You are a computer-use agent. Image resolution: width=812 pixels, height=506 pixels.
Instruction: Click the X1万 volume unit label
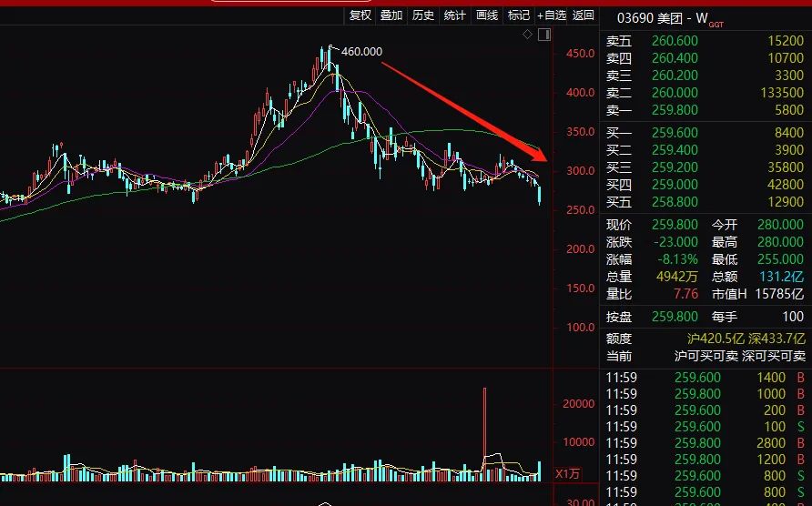click(x=567, y=474)
